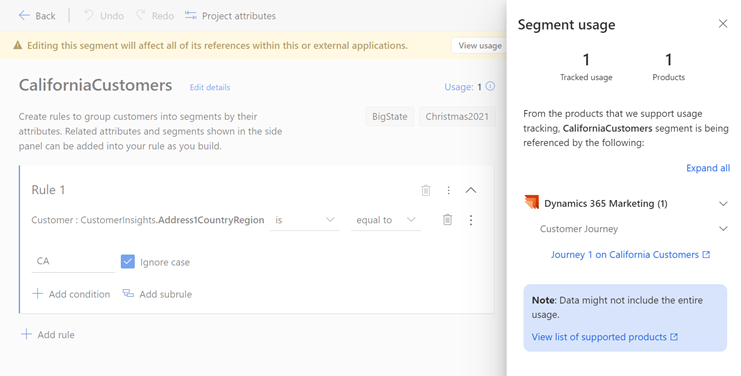Open the Edit details link
The image size is (741, 376).
(x=210, y=87)
